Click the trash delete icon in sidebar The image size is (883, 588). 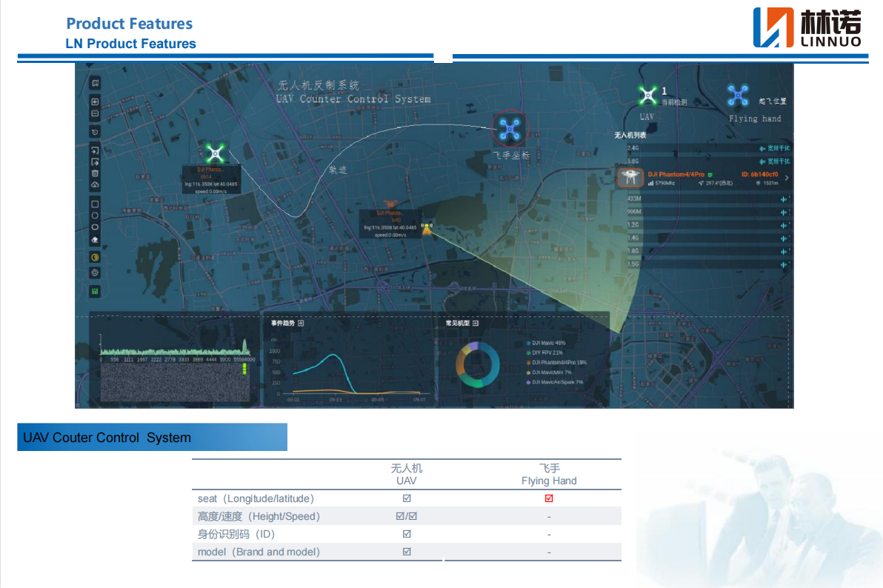[x=95, y=173]
